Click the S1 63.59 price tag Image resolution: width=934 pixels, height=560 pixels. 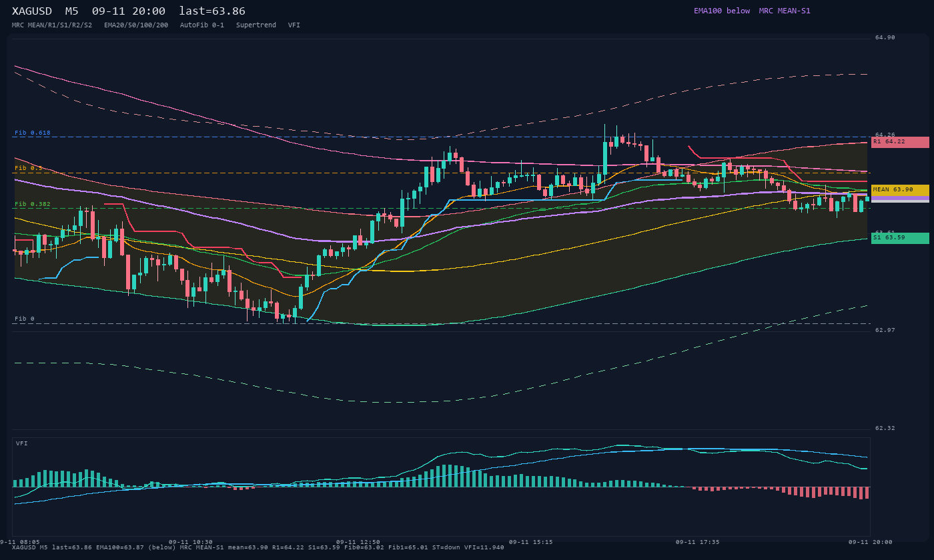900,238
